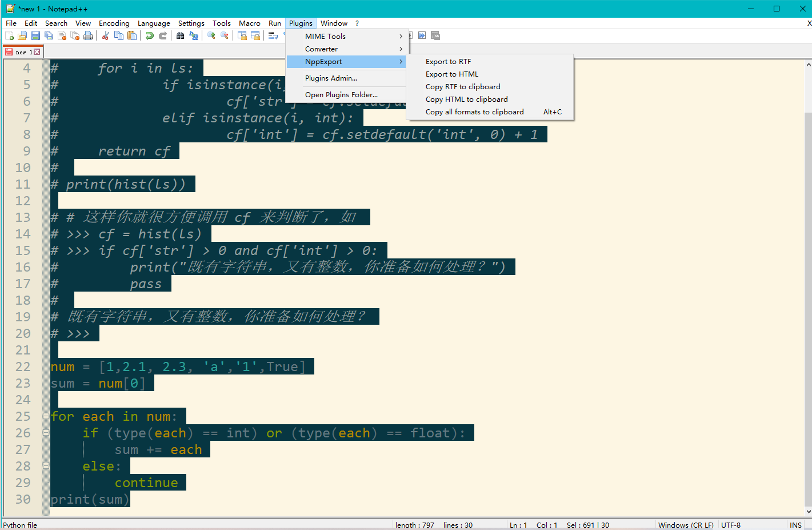Choose Export to RTF
The height and width of the screenshot is (530, 812).
point(490,61)
